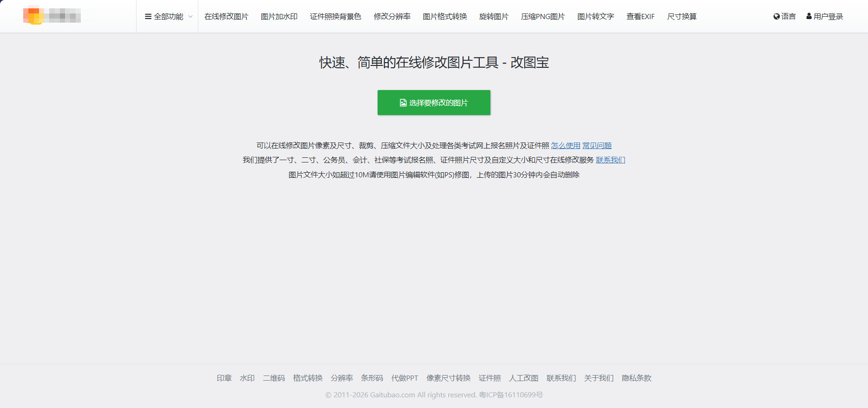Expand the 全部功能 dropdown chevron
The image size is (868, 408).
(190, 17)
